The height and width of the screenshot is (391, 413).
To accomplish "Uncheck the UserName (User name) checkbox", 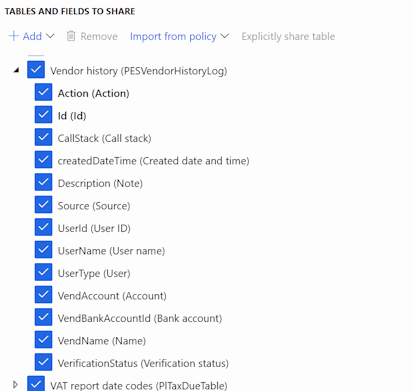I will [43, 249].
